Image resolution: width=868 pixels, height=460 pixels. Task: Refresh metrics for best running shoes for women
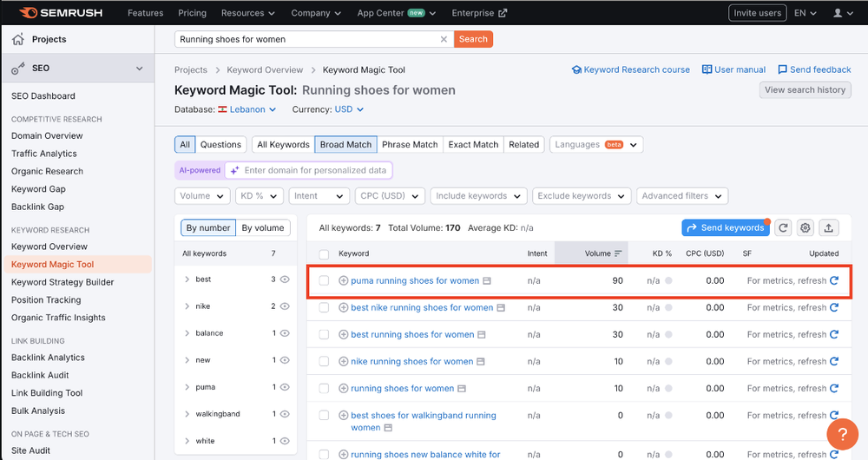coord(834,334)
